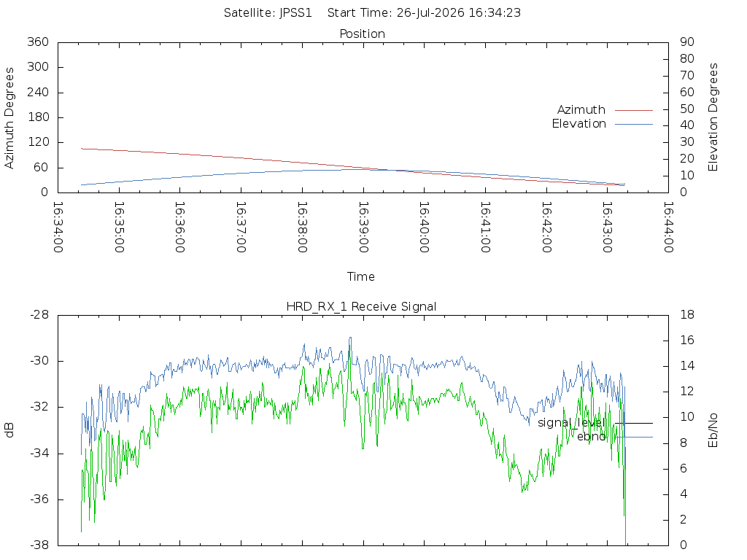Click the Elevation legend label
Viewport: 747px width, 560px height.
(578, 124)
